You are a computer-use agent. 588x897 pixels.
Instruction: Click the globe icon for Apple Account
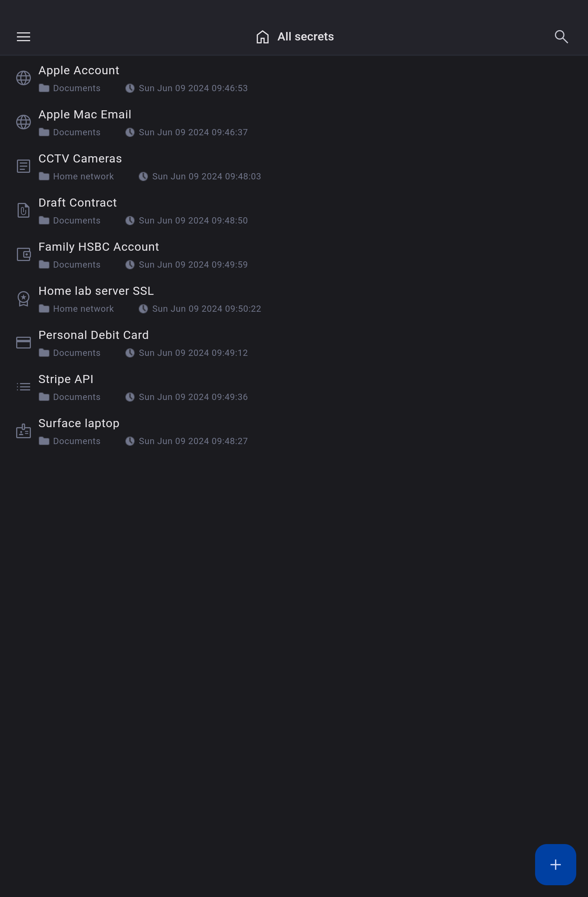(x=24, y=78)
